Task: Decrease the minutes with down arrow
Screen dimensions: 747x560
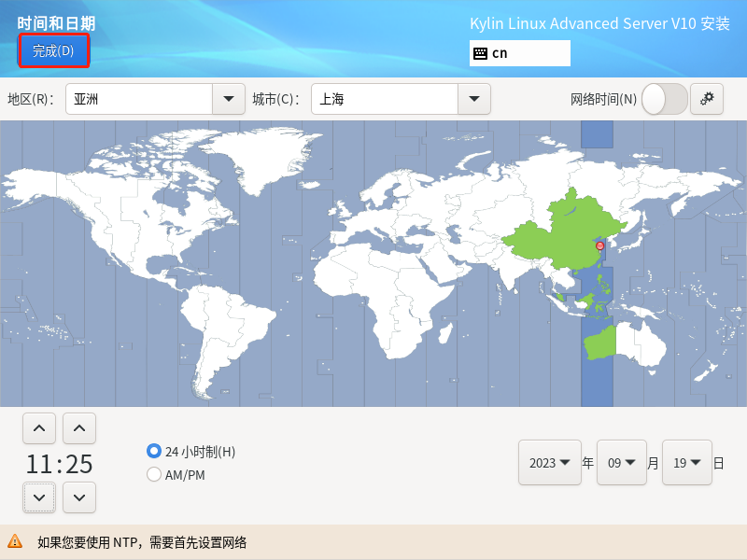Action: point(79,497)
